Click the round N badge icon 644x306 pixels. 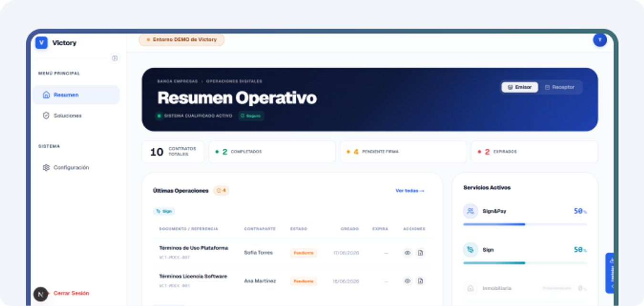[x=41, y=294]
